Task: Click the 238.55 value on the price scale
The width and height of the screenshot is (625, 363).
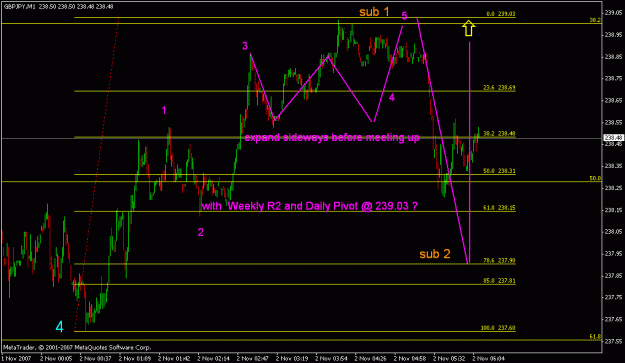Action: pos(614,122)
